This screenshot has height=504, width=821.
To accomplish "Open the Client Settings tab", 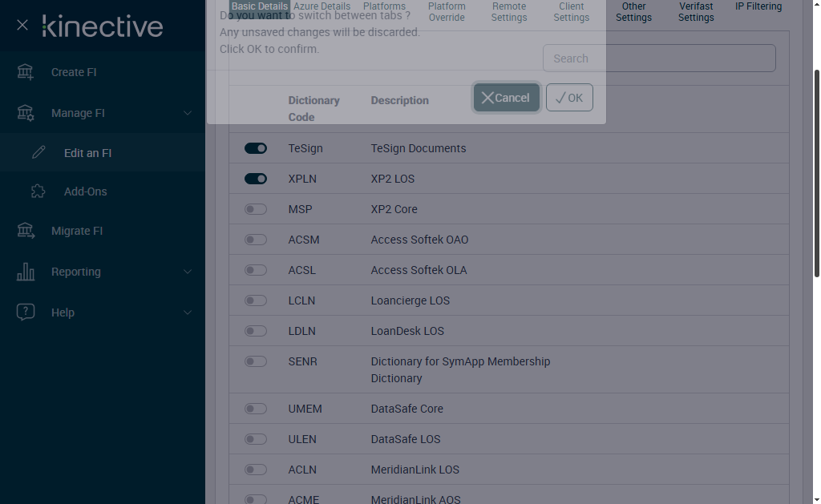I will pyautogui.click(x=571, y=11).
